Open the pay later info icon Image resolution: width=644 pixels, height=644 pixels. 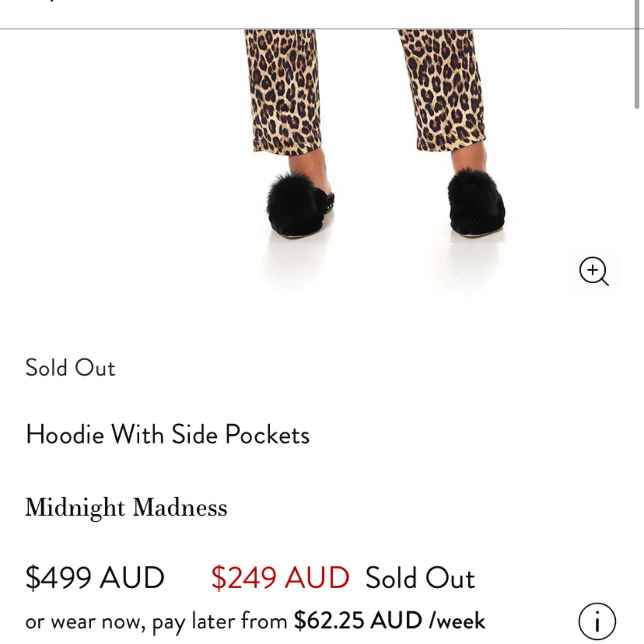click(597, 621)
